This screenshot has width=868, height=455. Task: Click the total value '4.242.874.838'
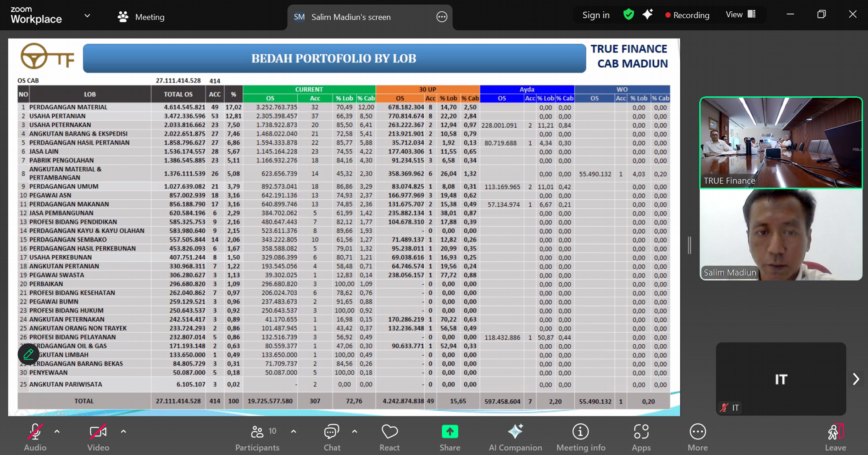tap(403, 401)
